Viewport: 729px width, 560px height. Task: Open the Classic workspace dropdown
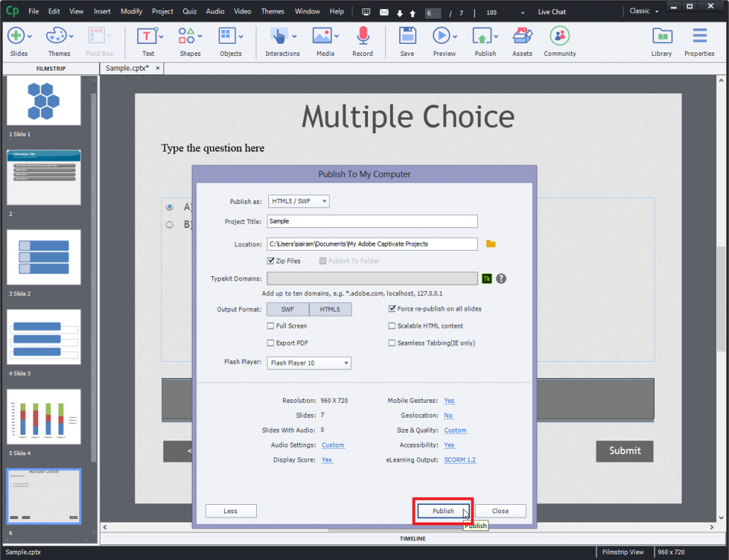pyautogui.click(x=643, y=11)
